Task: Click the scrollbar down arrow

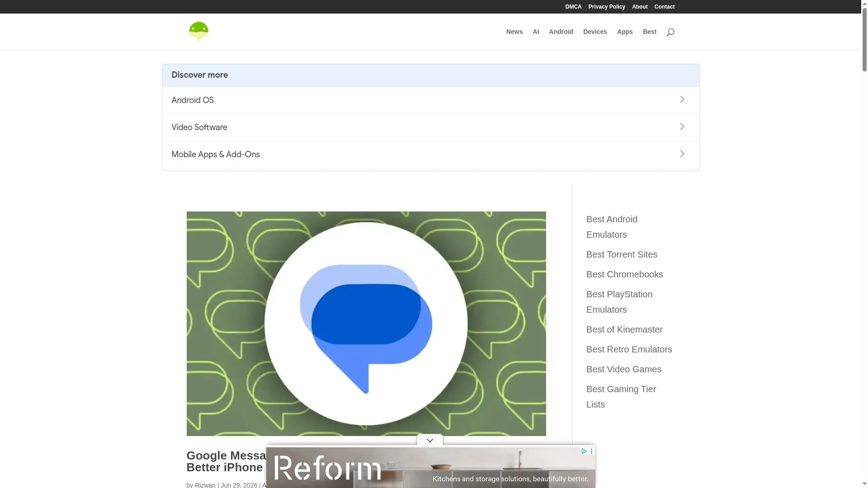Action: pos(864,484)
